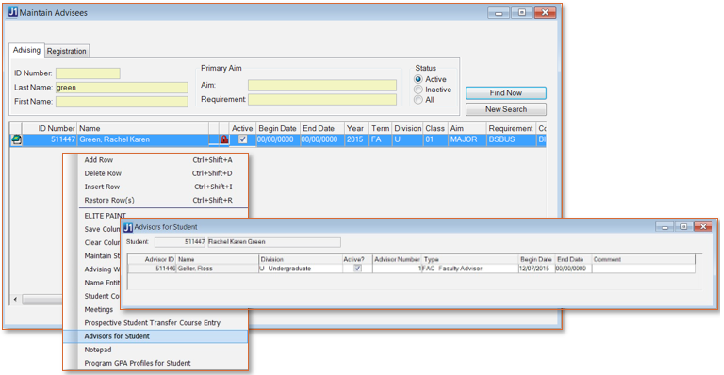This screenshot has height=375, width=724.
Task: Maximize the Advisors for Student window
Action: 684,226
